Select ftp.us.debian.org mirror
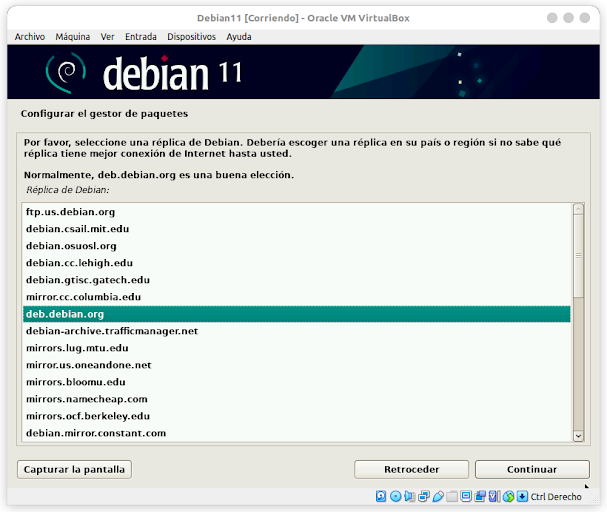This screenshot has width=607, height=512. (297, 212)
